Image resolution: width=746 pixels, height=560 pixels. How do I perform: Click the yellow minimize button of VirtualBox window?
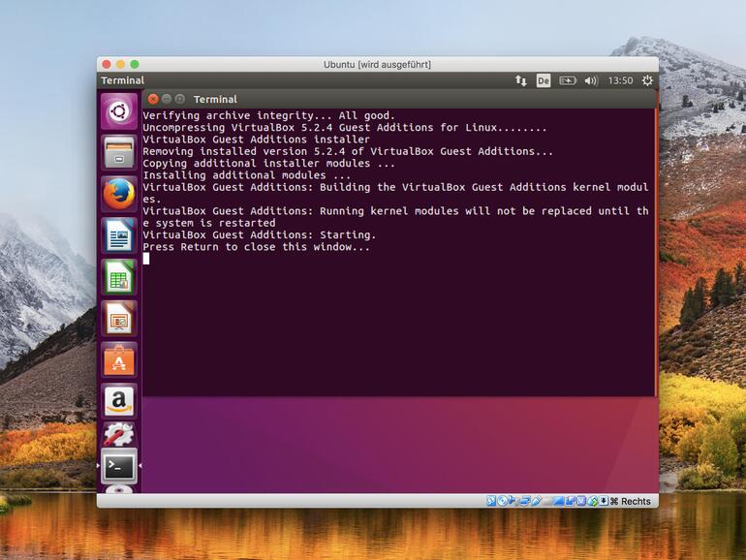[x=120, y=64]
